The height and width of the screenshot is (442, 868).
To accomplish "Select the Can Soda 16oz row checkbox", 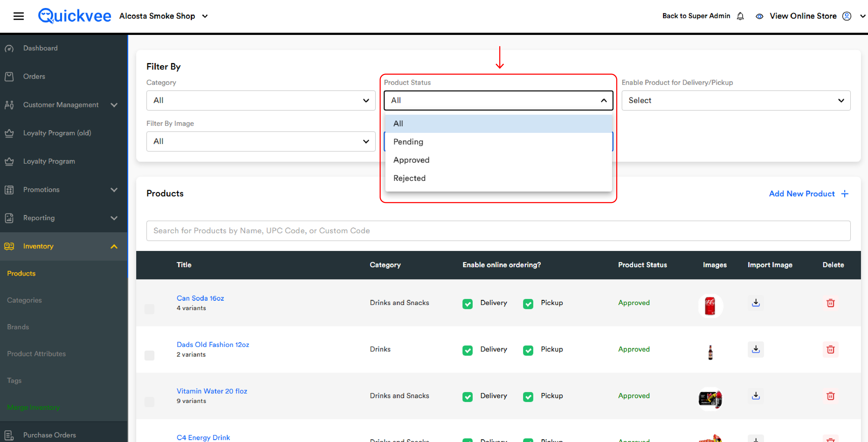I will coord(149,309).
